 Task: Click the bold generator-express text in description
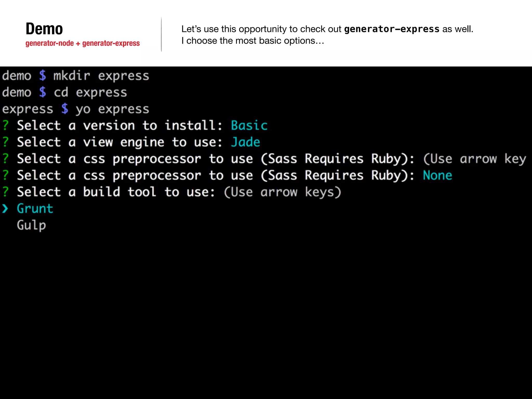coord(391,29)
